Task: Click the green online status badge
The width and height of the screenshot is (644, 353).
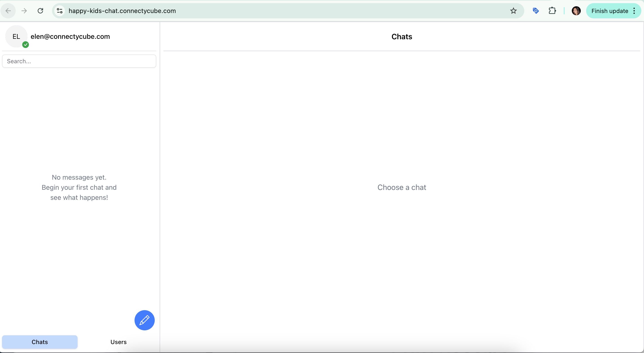Action: tap(26, 45)
